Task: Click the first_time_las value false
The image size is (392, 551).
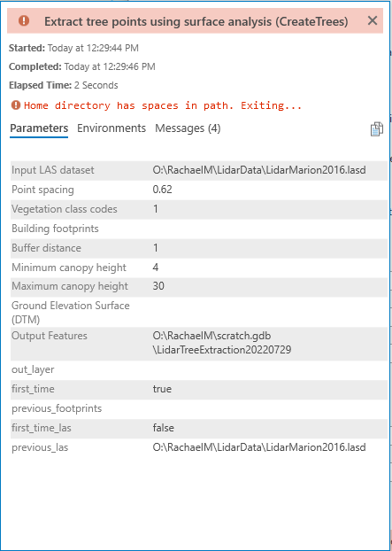Action: pyautogui.click(x=163, y=428)
